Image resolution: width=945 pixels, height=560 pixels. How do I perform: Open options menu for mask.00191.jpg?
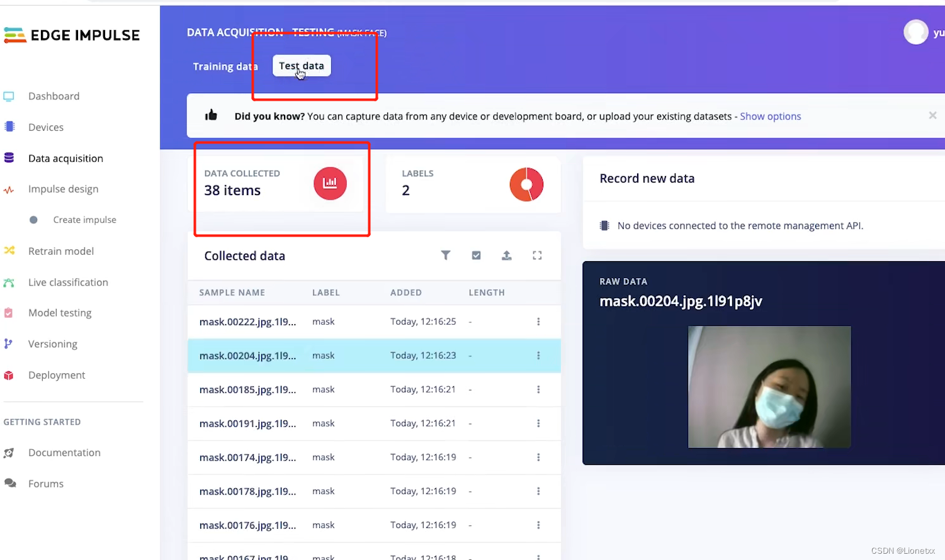pyautogui.click(x=538, y=423)
